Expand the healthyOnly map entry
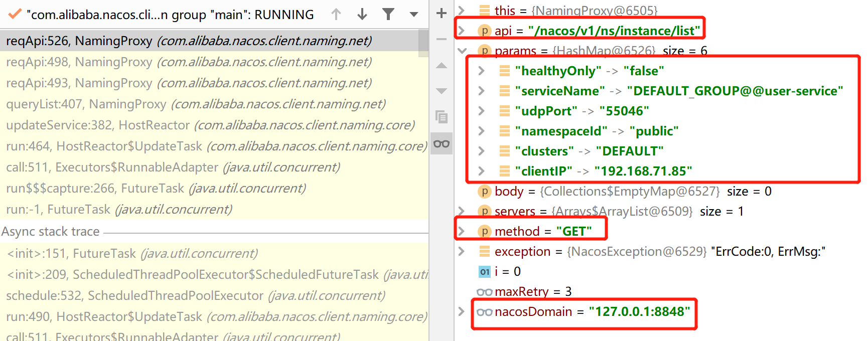This screenshot has width=868, height=341. tap(482, 71)
